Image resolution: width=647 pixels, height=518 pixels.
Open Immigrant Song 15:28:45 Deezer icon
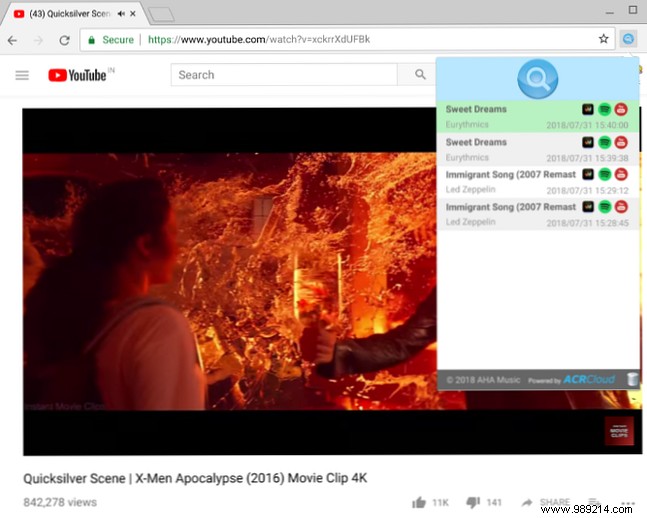588,206
